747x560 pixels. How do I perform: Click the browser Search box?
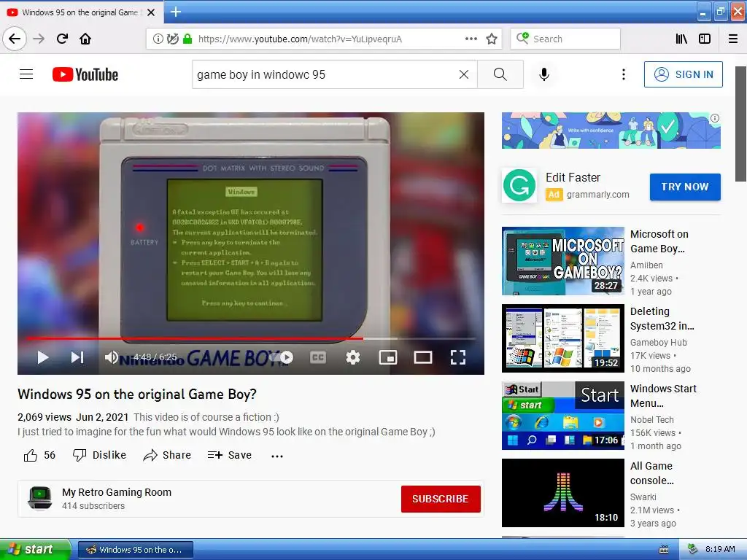click(x=565, y=39)
